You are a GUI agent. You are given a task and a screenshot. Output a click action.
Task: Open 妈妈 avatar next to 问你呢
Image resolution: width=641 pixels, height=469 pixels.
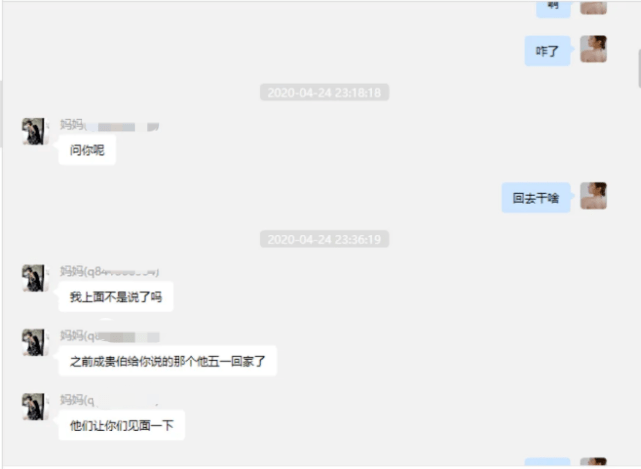(x=33, y=131)
